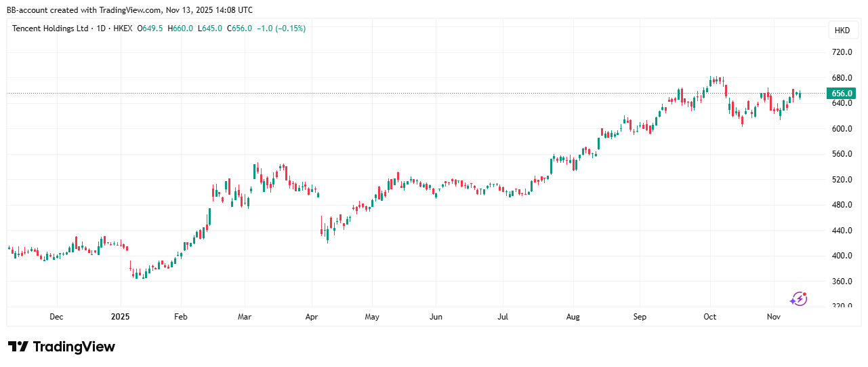868x367 pixels.
Task: Click the 600.0 level on the price scale
Action: tap(842, 129)
